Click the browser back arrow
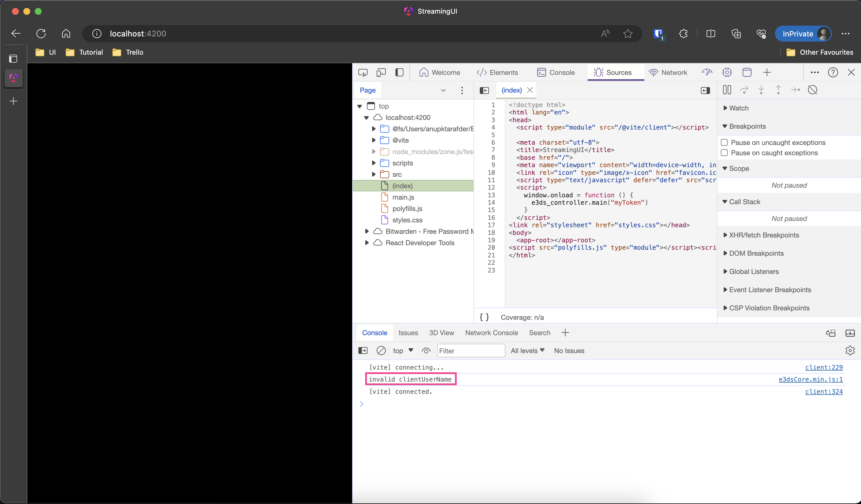 tap(16, 34)
